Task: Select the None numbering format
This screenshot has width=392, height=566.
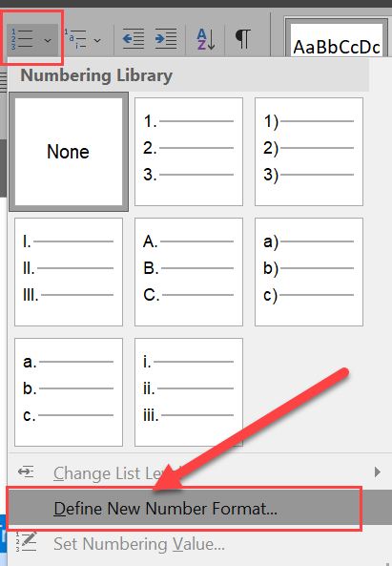Action: (x=69, y=152)
